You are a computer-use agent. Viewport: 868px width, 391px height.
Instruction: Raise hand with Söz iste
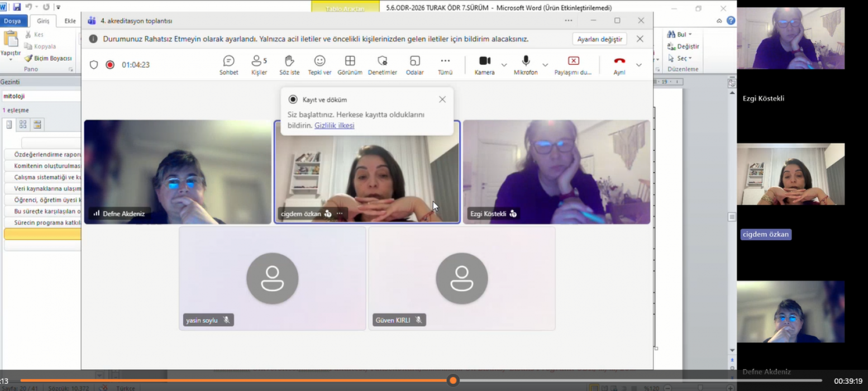click(289, 64)
